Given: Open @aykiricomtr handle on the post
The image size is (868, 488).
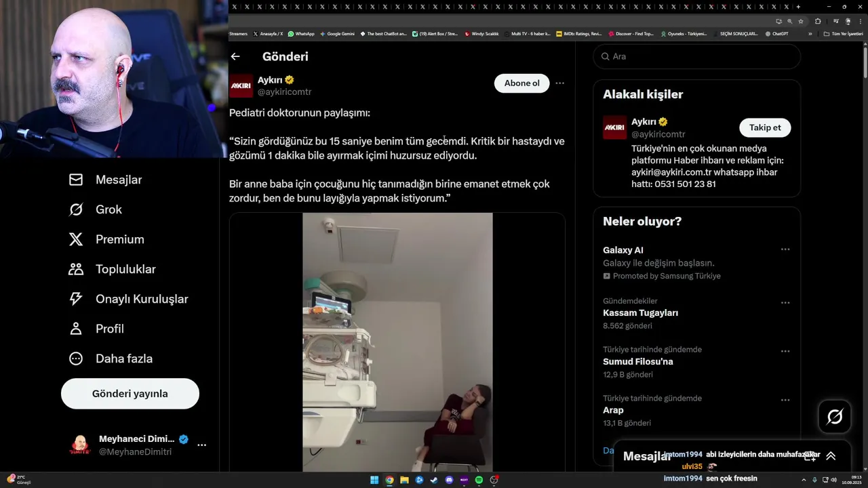Looking at the screenshot, I should pyautogui.click(x=284, y=92).
